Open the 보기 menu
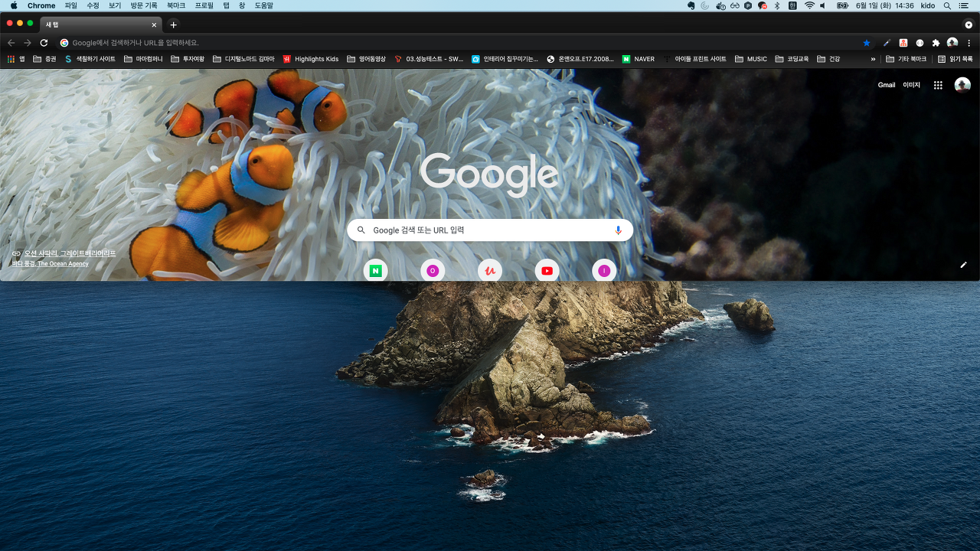980x551 pixels. (x=115, y=5)
